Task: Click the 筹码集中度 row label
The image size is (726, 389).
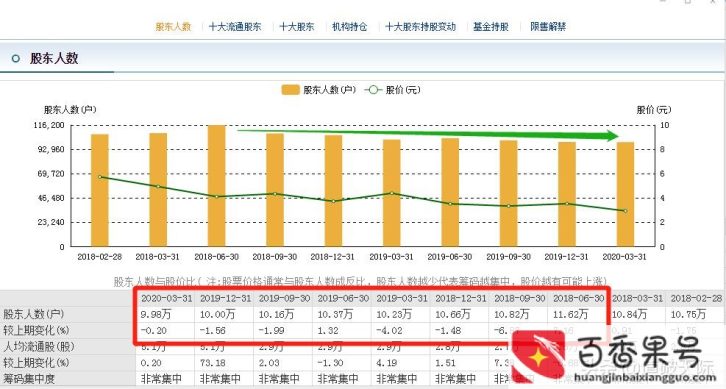Action: [x=29, y=379]
